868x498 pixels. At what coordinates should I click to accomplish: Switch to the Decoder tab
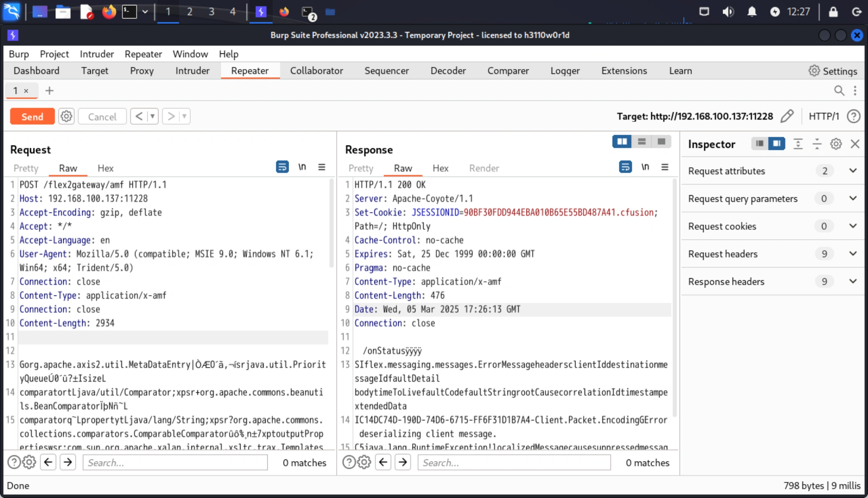tap(448, 71)
